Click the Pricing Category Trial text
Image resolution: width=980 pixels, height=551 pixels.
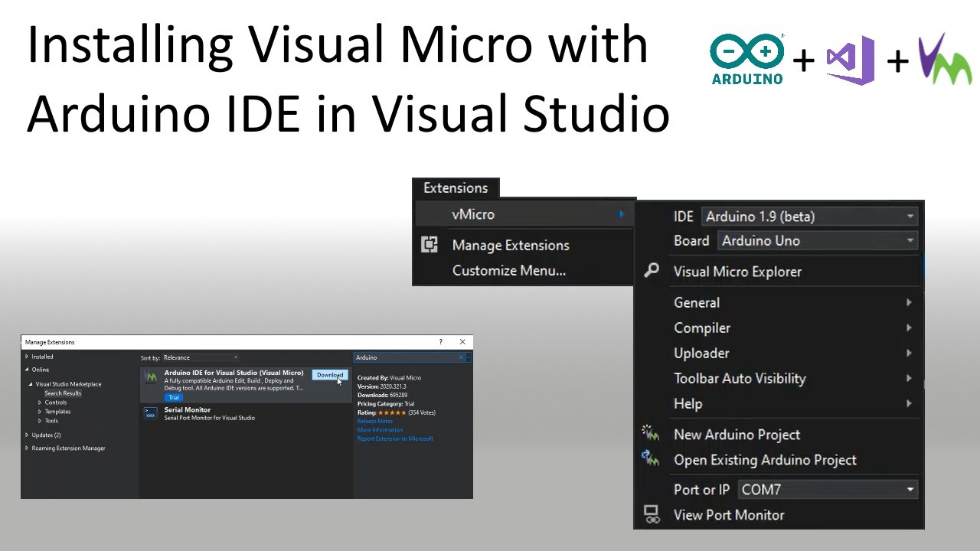pos(386,404)
